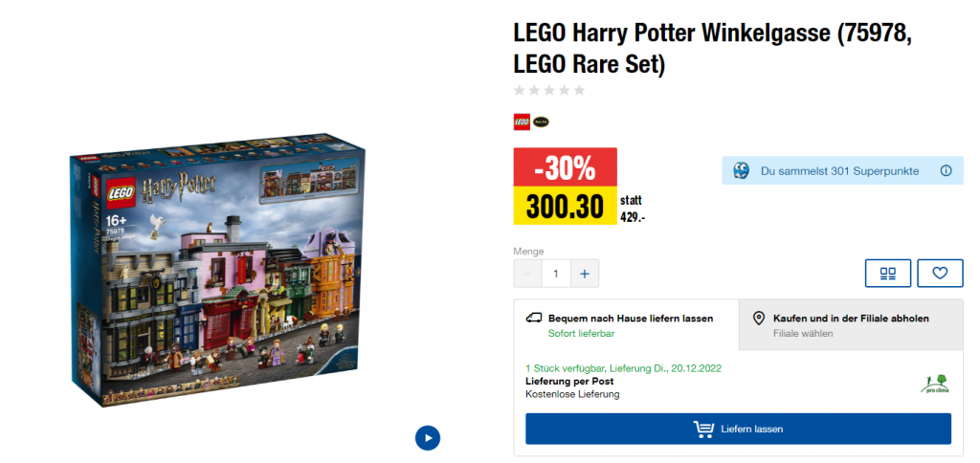The image size is (980, 463).
Task: Click the five-star rating row
Action: tap(549, 91)
